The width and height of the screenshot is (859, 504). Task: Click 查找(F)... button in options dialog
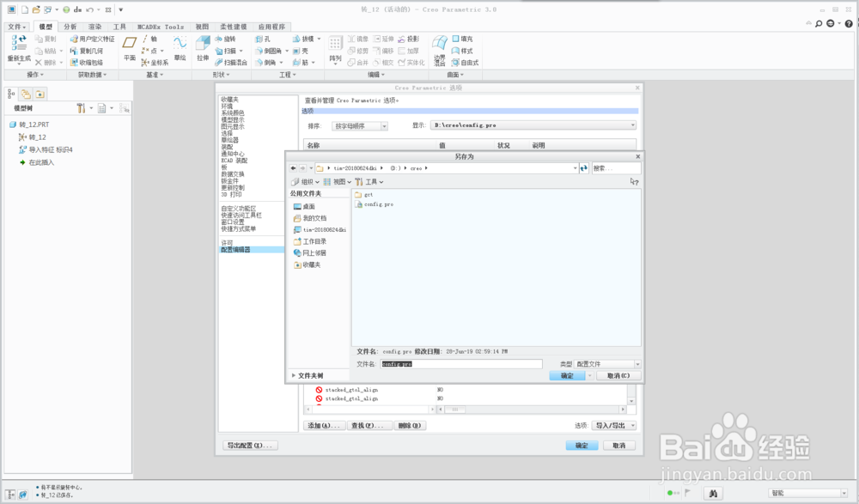(x=369, y=426)
